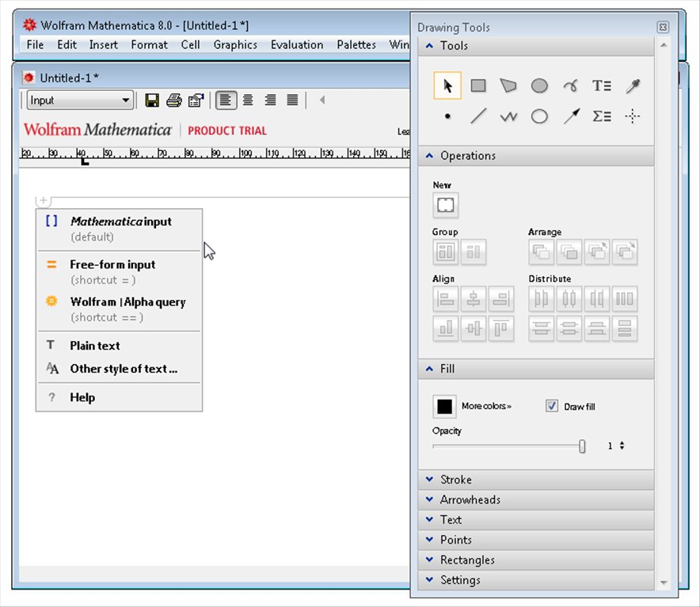Select the arrow drawing tool

(571, 116)
